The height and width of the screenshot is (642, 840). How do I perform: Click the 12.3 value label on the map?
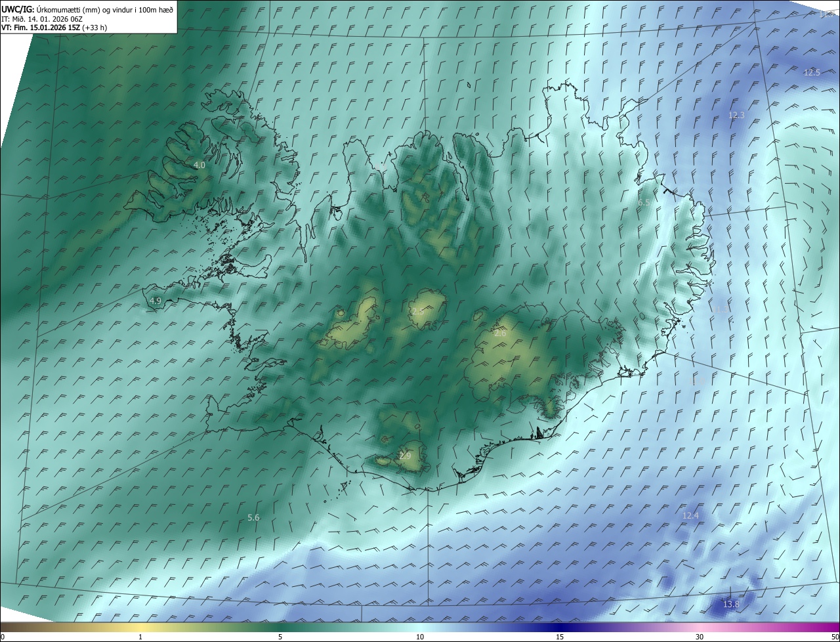(x=736, y=115)
